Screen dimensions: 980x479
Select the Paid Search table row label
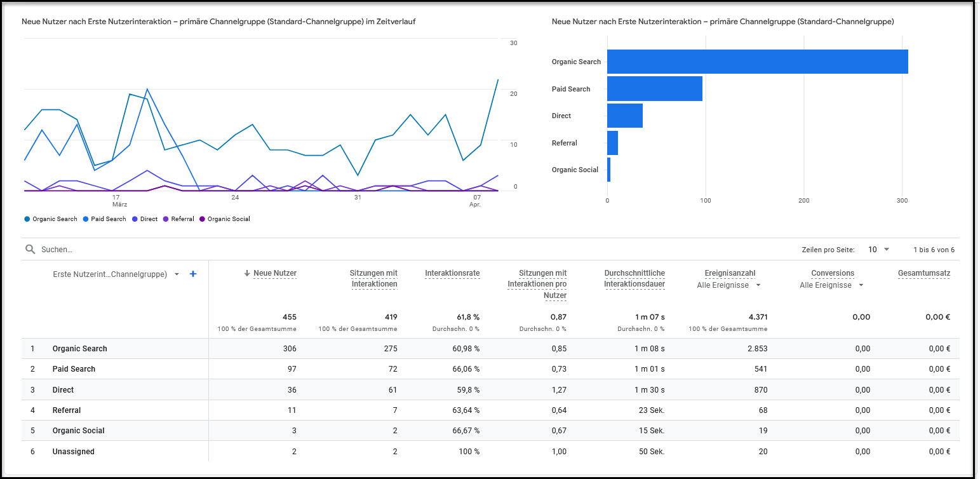[x=74, y=369]
